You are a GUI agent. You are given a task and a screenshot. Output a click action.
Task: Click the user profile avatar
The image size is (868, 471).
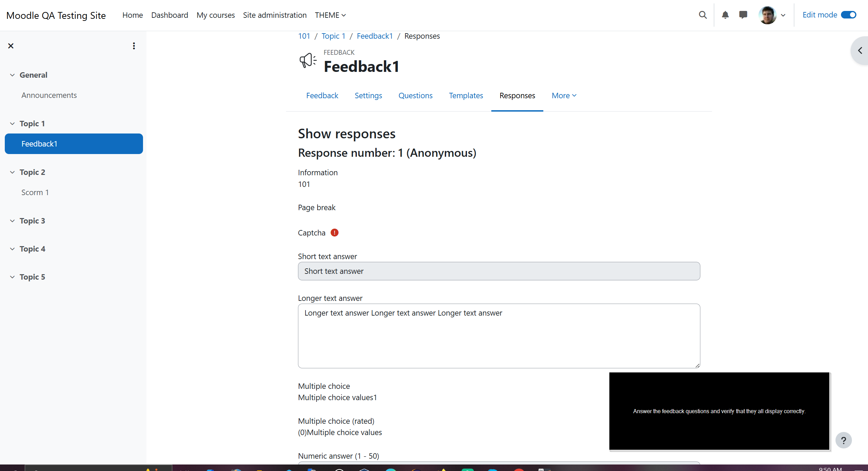767,15
